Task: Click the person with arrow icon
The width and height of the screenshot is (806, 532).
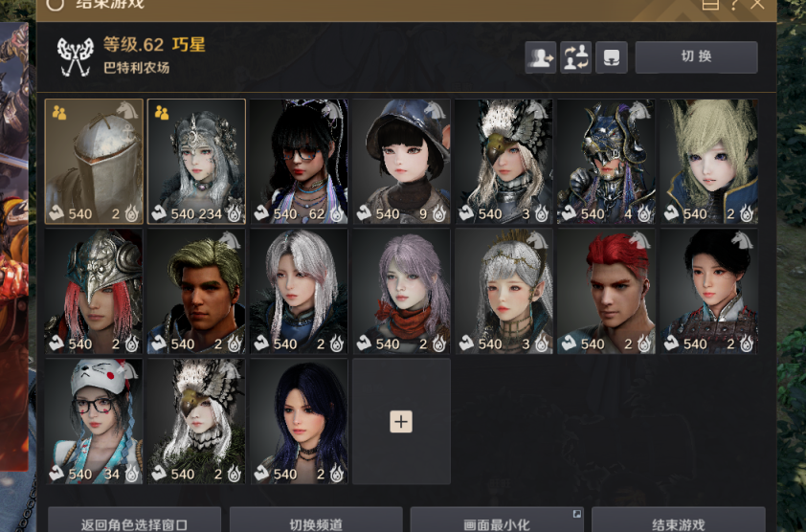Action: [x=541, y=57]
